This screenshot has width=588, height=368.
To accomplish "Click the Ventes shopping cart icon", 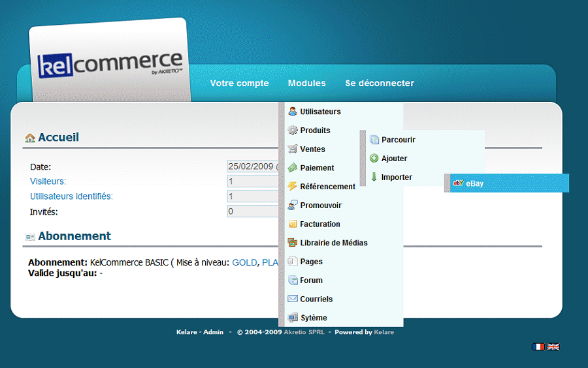I will point(293,149).
